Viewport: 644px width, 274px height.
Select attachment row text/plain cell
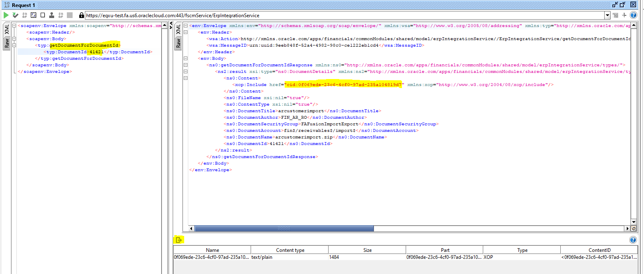click(x=290, y=257)
